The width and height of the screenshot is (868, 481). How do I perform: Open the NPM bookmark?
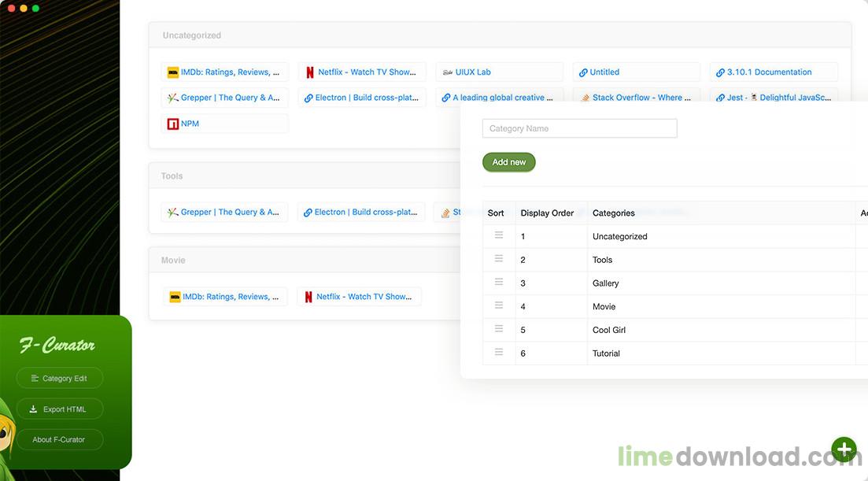tap(225, 124)
